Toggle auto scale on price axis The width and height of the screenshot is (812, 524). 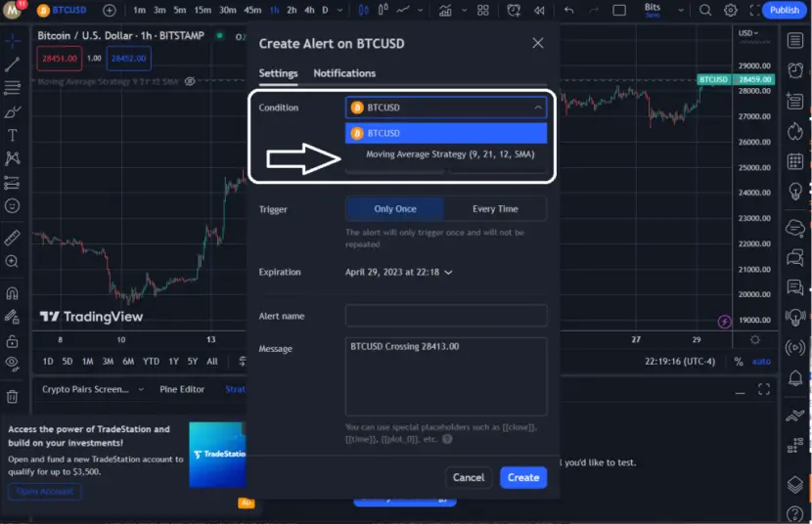761,362
